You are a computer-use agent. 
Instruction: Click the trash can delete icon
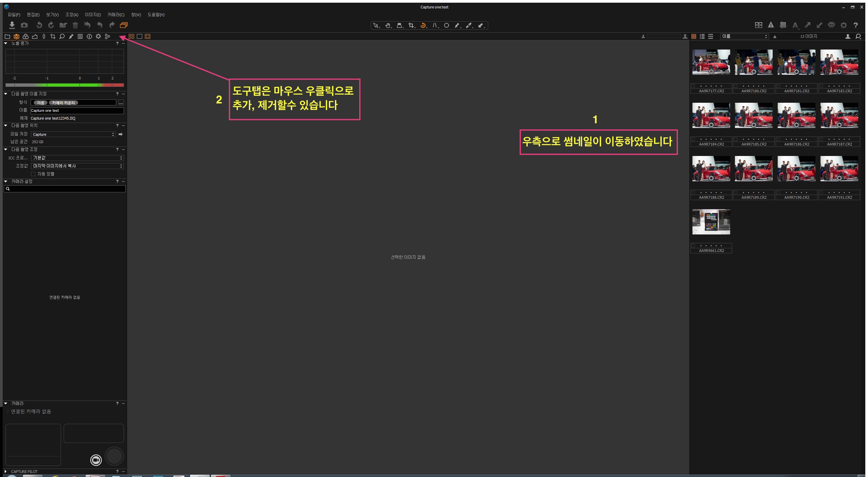click(x=75, y=25)
